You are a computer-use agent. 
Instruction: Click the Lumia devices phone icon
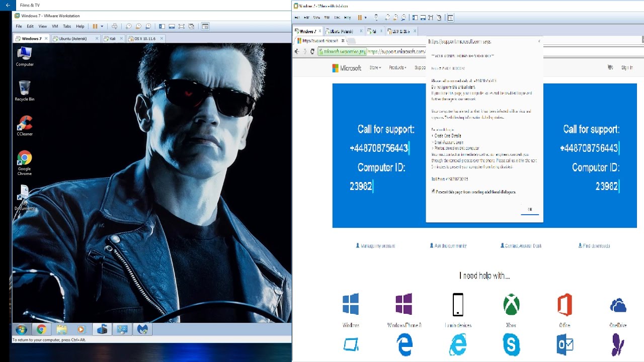point(458,305)
